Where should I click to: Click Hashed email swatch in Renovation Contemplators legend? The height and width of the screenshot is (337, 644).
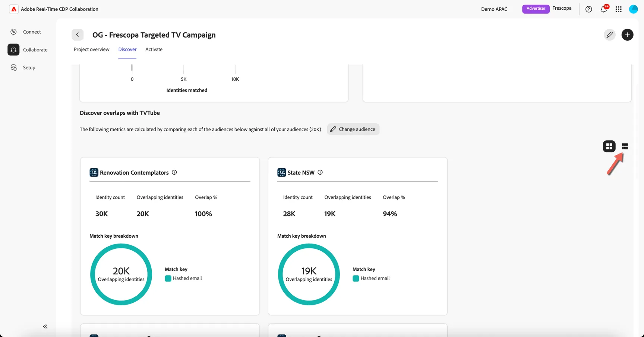click(x=168, y=279)
